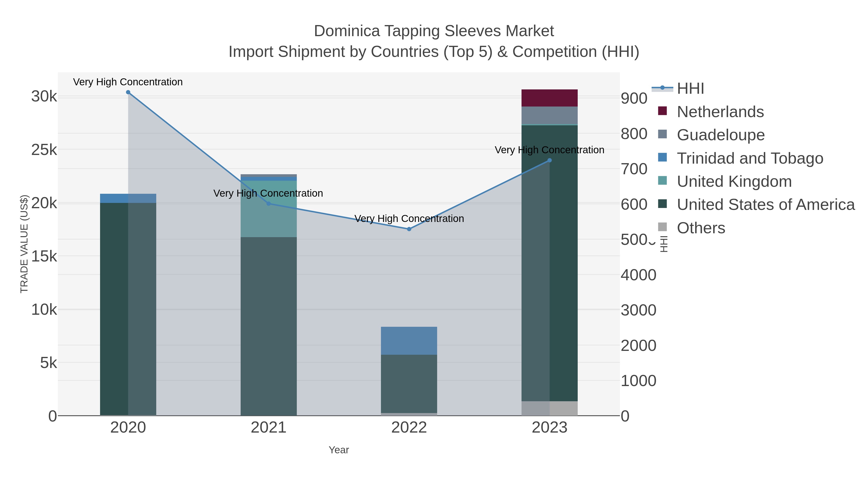Toggle the Guadeloupe legend entry
868x488 pixels.
(711, 135)
